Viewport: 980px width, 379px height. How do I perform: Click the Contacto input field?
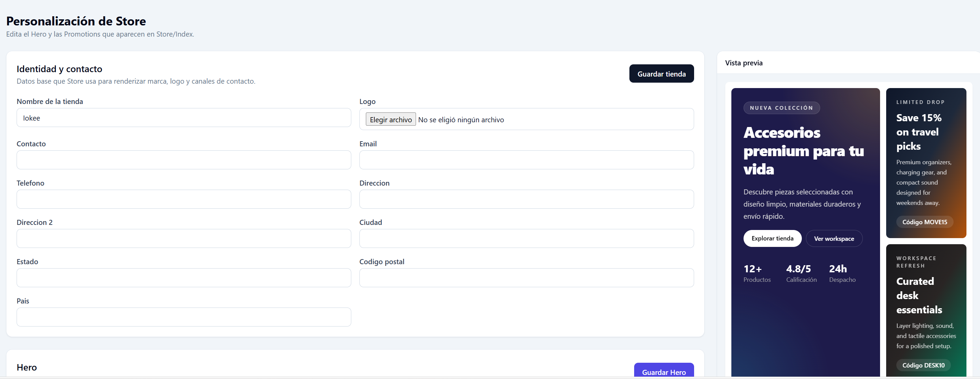coord(184,160)
